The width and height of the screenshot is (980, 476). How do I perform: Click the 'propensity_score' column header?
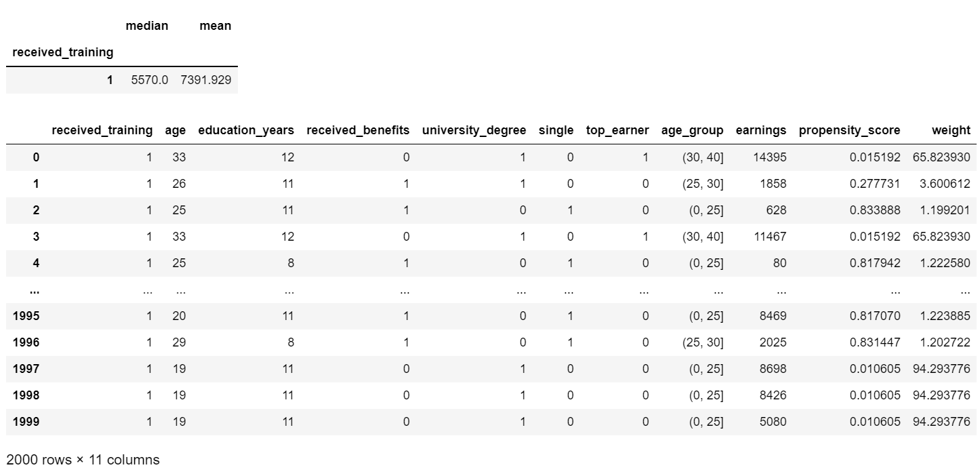pyautogui.click(x=849, y=130)
